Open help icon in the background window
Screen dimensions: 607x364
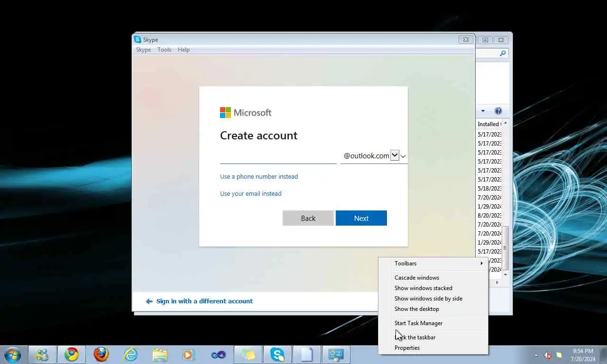498,111
